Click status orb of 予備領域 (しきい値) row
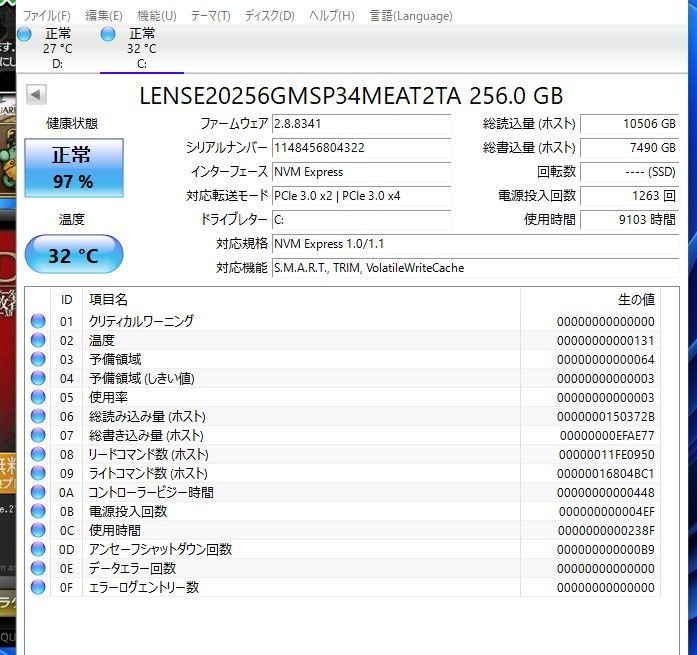 click(38, 378)
